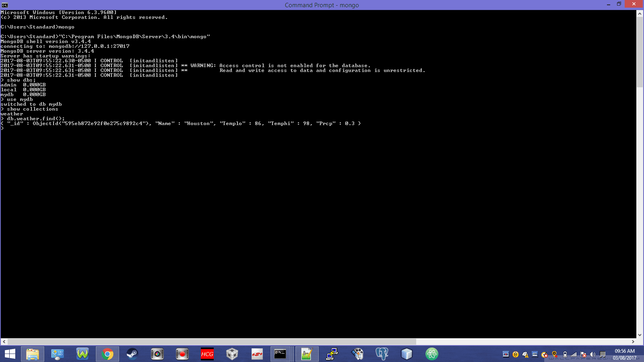
Task: Click the scrollbar up arrow
Action: 640,12
